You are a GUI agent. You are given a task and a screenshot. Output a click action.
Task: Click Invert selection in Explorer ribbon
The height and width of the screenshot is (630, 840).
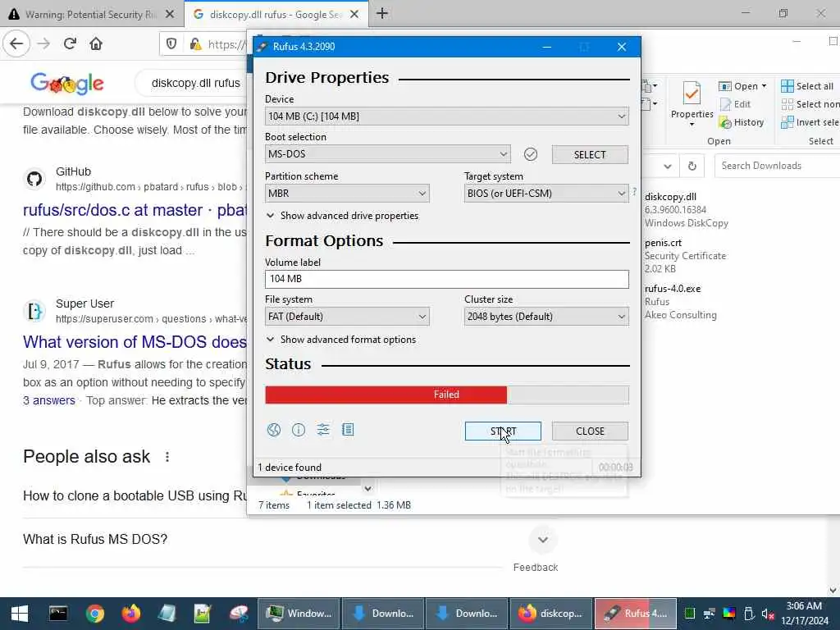click(810, 122)
